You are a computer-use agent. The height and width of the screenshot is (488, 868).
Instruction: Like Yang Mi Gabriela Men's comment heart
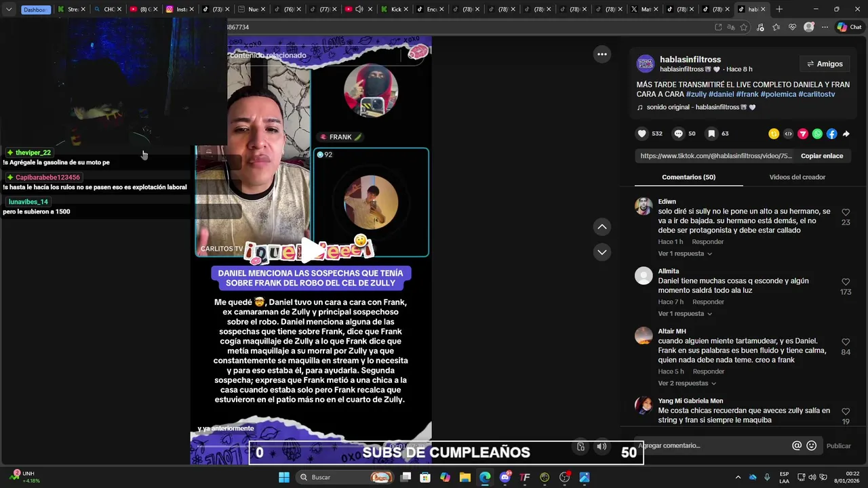[846, 411]
